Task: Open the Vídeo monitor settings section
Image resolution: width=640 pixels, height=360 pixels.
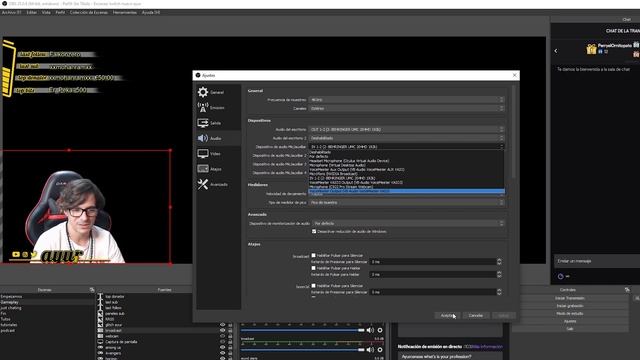Action: click(x=218, y=154)
